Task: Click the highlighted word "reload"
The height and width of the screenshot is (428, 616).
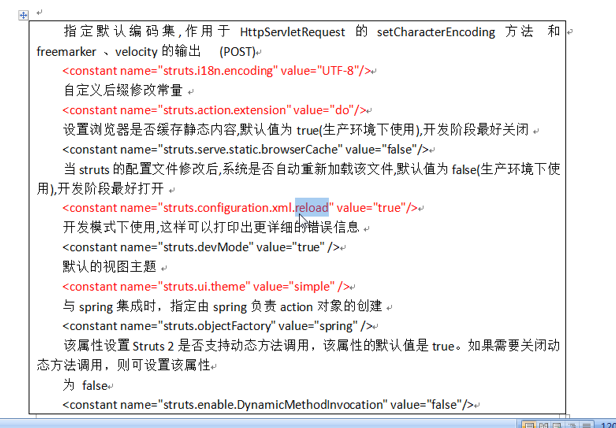Action: tap(312, 208)
